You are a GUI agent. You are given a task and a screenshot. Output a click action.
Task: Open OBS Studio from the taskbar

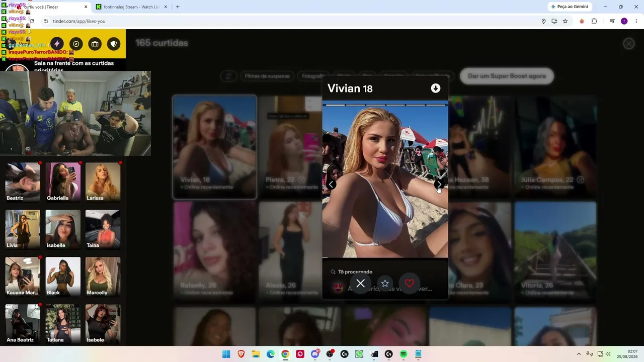coord(330,354)
